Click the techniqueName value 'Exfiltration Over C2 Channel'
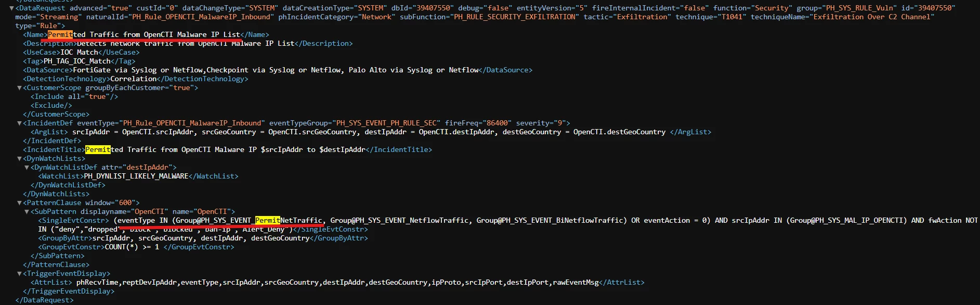980x305 pixels. (x=872, y=17)
